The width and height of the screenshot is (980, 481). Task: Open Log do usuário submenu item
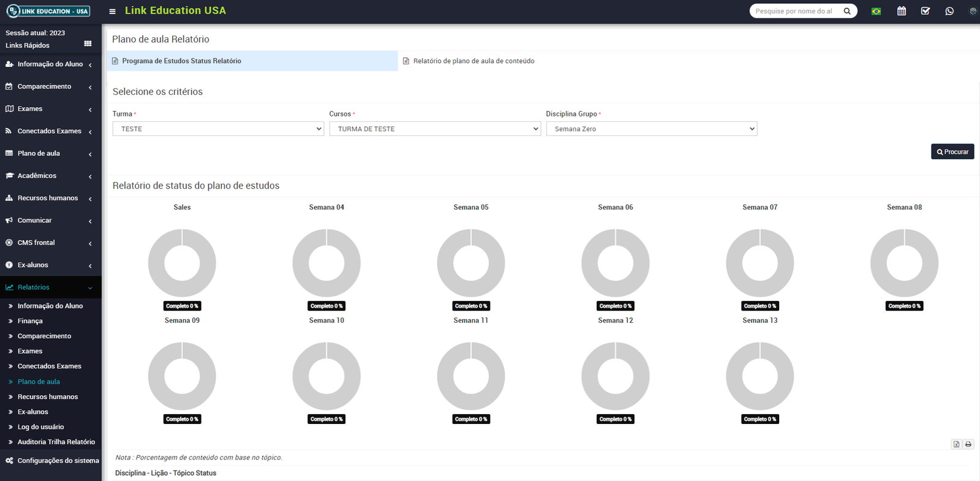40,427
